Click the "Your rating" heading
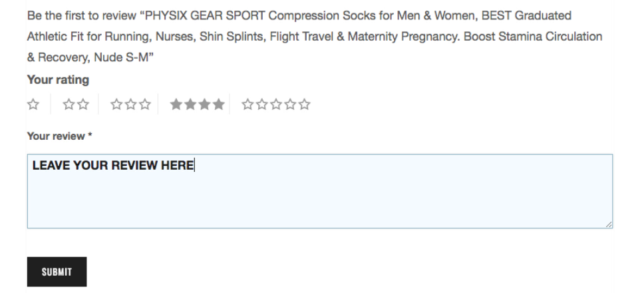 [x=58, y=80]
